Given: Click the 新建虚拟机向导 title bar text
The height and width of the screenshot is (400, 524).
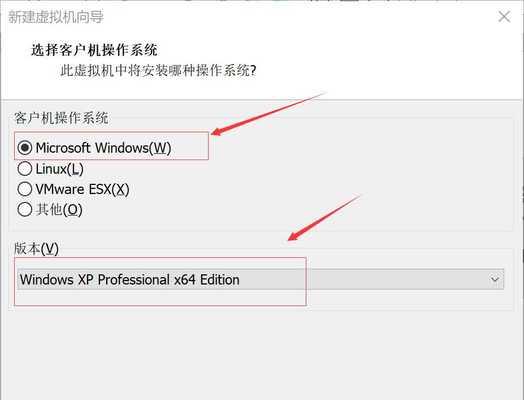Looking at the screenshot, I should (x=56, y=17).
